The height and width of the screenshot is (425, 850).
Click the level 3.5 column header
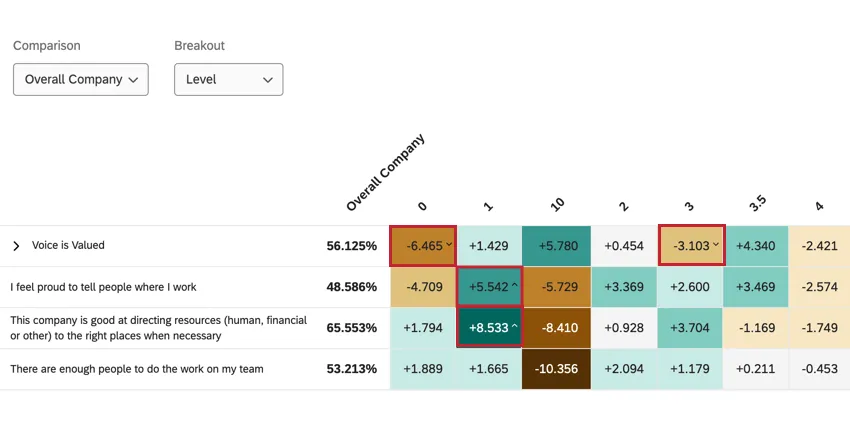[757, 203]
